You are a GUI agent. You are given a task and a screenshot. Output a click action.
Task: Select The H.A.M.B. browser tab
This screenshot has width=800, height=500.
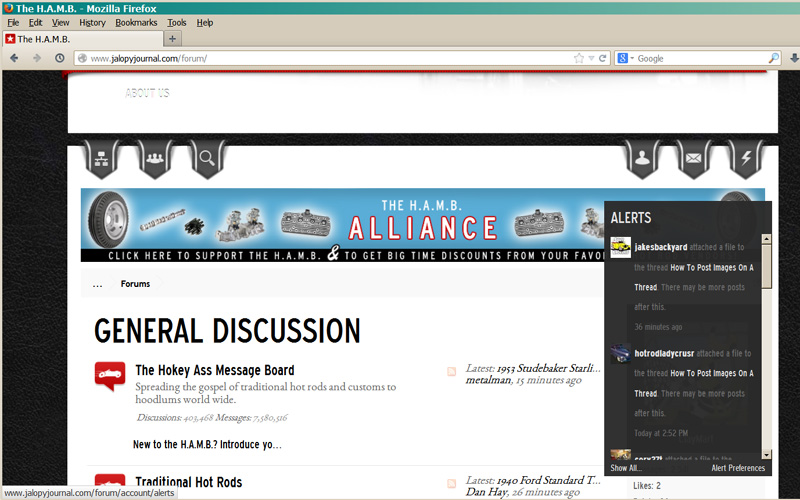[x=83, y=39]
